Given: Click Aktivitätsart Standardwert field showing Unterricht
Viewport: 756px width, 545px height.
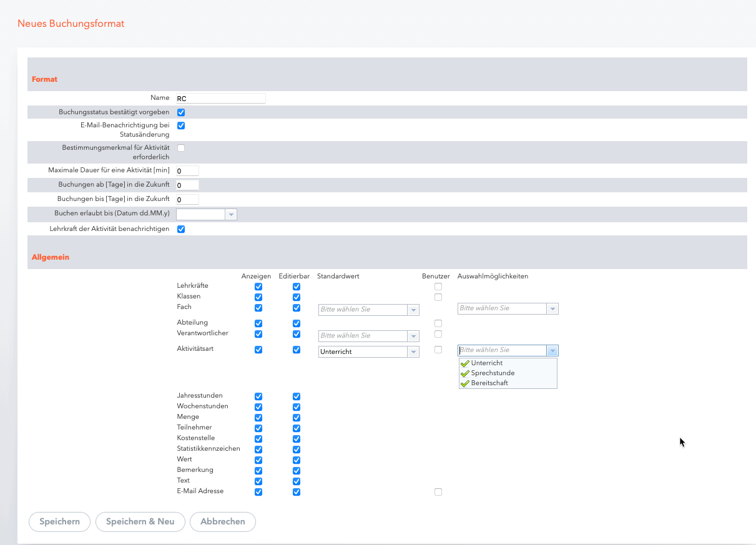Looking at the screenshot, I should [363, 352].
